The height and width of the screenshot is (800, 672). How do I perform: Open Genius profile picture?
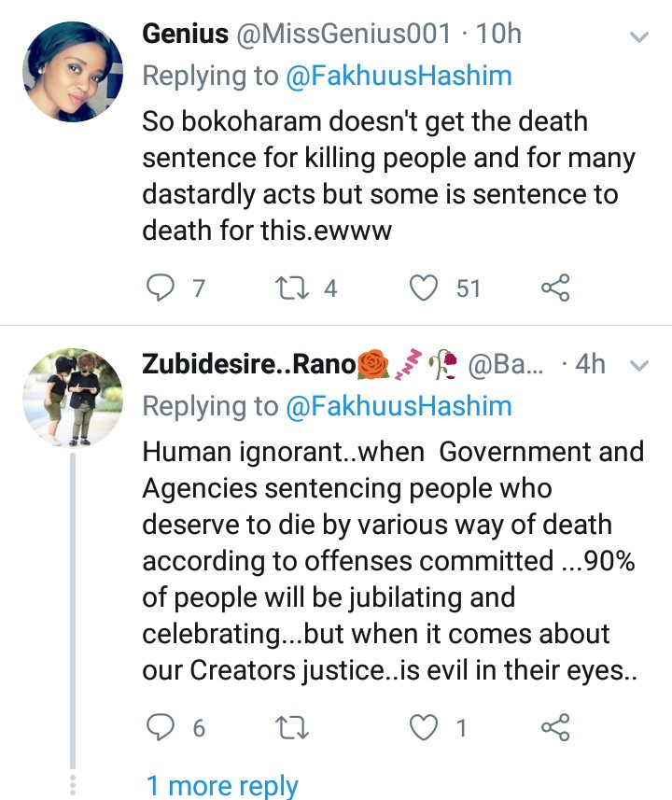point(72,72)
